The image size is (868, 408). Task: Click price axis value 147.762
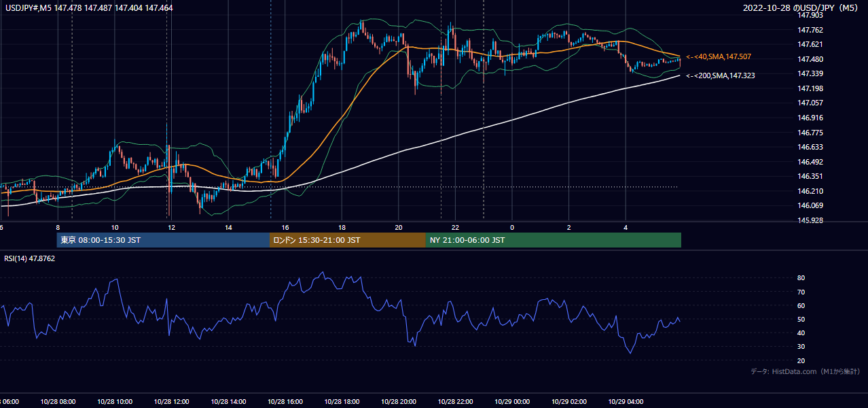810,30
